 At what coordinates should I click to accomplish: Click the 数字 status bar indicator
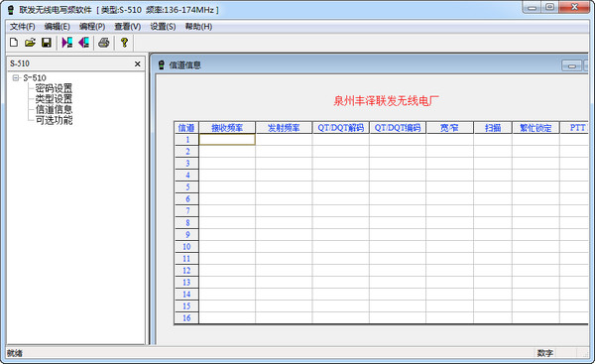point(544,353)
